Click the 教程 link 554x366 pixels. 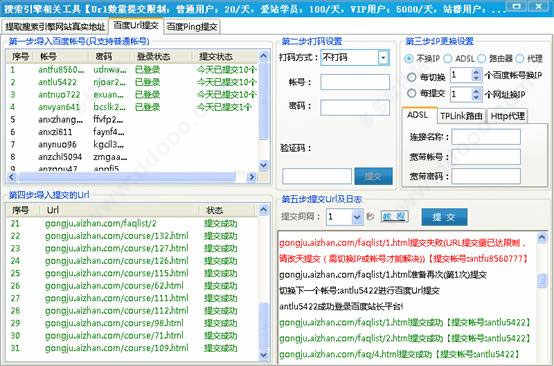pyautogui.click(x=394, y=216)
